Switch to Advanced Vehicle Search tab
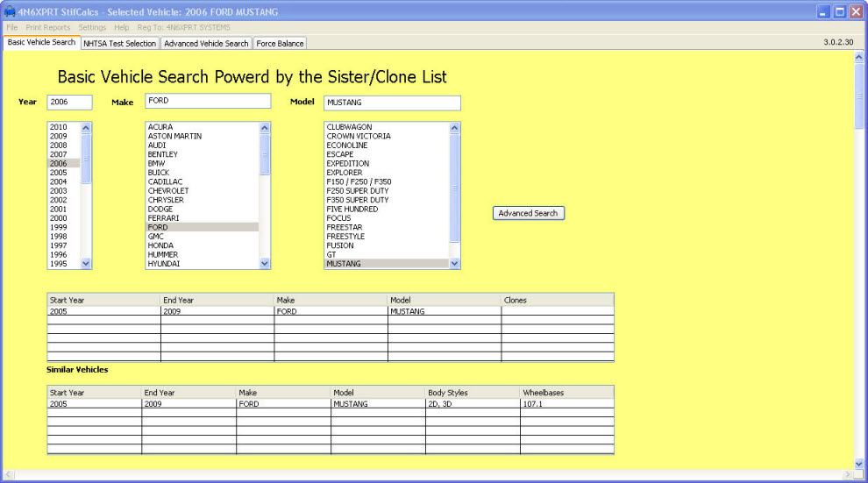Viewport: 868px width, 483px height. [x=206, y=43]
